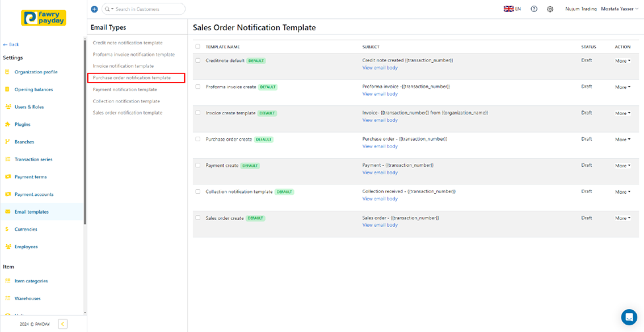Check the Creditnote default template checkbox
Viewport: 644px width, 332px height.
coord(197,60)
